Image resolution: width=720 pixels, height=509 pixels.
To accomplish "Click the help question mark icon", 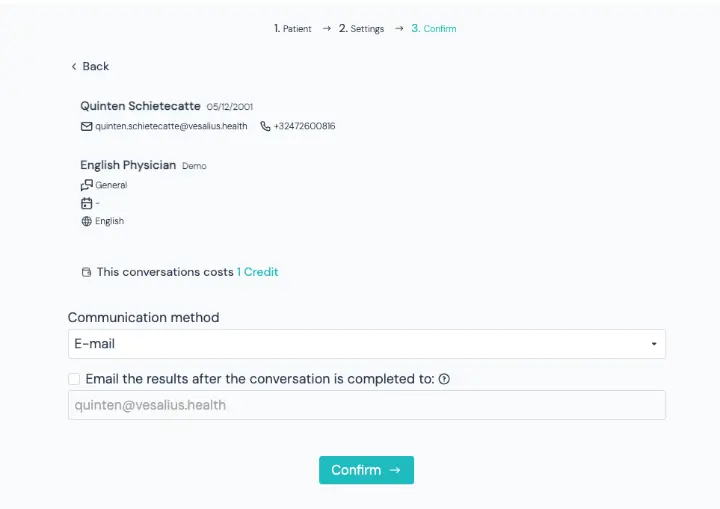I will tap(444, 379).
